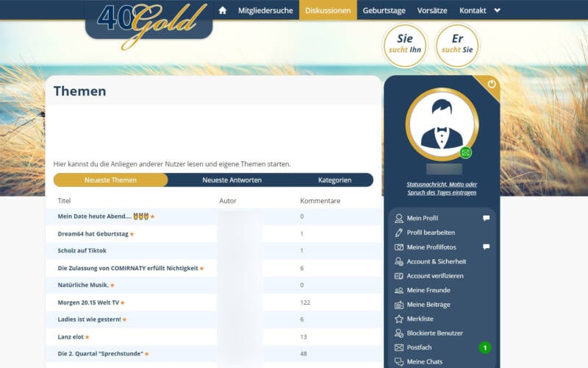This screenshot has width=588, height=368.
Task: Open topic 'Scholz auf Tiktok'
Action: click(x=82, y=250)
